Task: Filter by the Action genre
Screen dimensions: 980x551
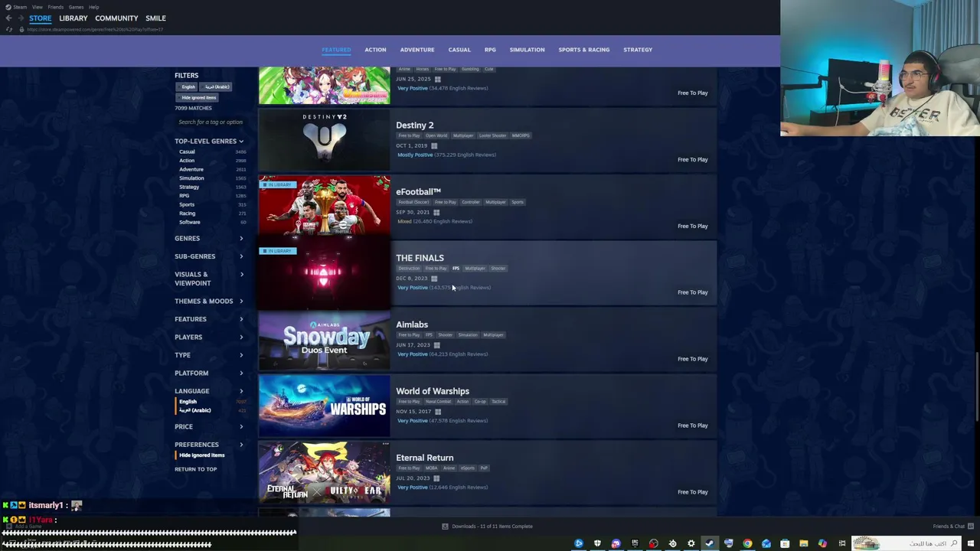Action: (x=187, y=161)
